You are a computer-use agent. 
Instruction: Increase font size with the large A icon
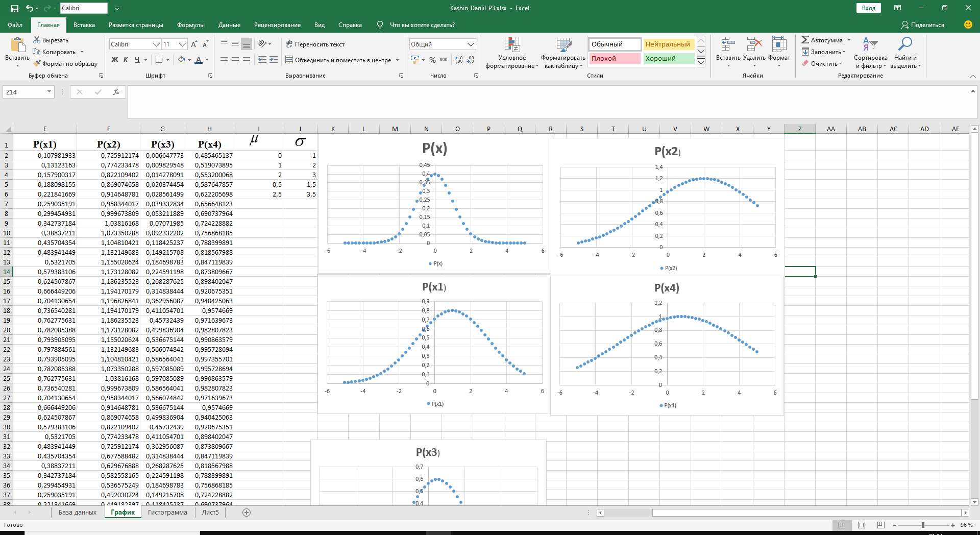194,44
